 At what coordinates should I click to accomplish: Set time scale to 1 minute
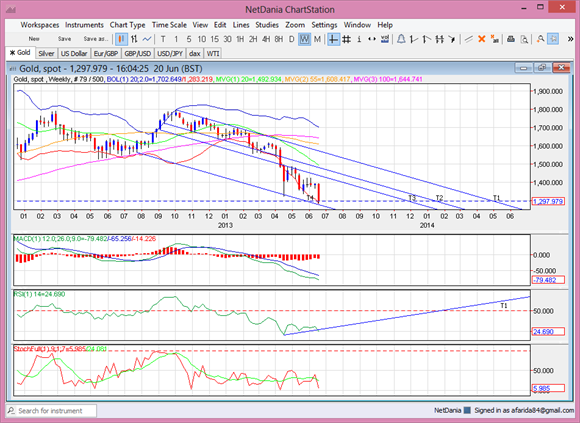pos(176,39)
